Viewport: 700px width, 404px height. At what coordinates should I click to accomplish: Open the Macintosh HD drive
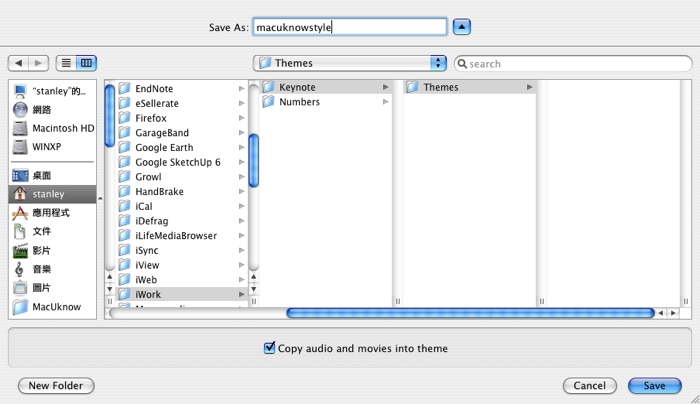[x=53, y=129]
